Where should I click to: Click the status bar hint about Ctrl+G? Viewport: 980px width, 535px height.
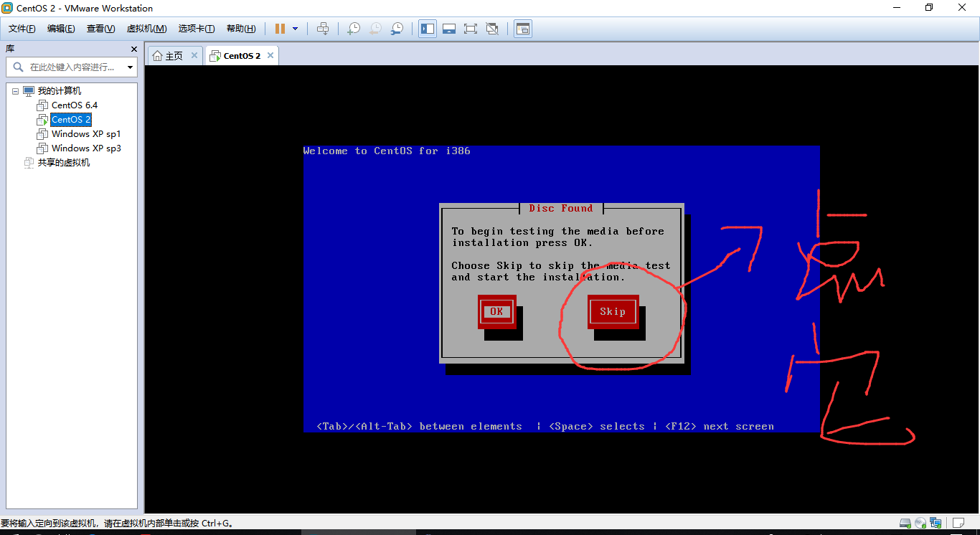119,524
